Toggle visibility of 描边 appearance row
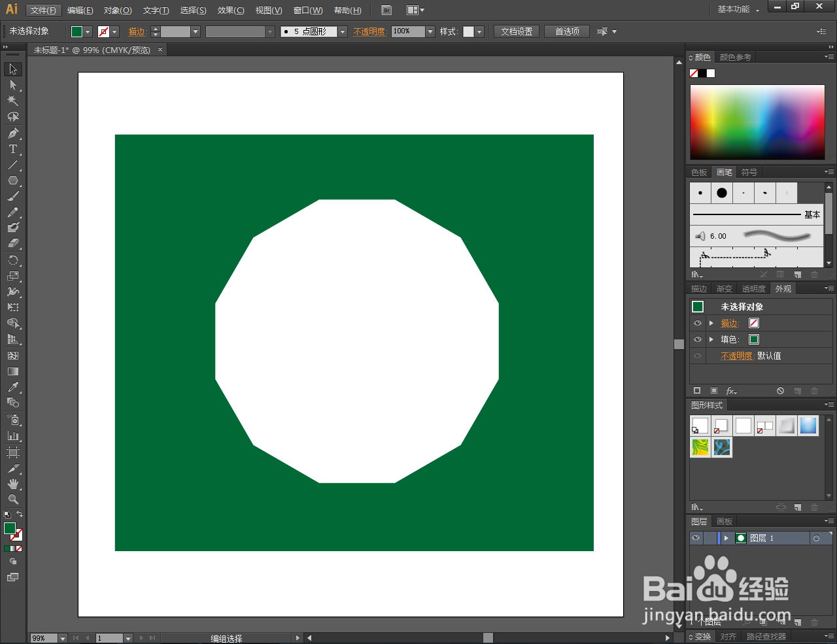 tap(698, 323)
